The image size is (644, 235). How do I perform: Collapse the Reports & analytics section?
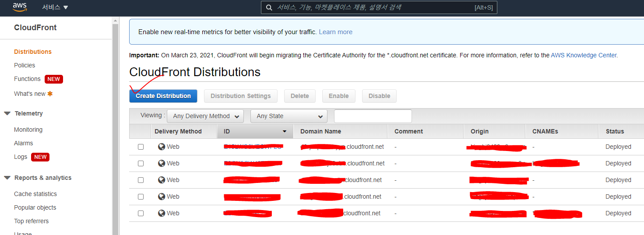[7, 178]
